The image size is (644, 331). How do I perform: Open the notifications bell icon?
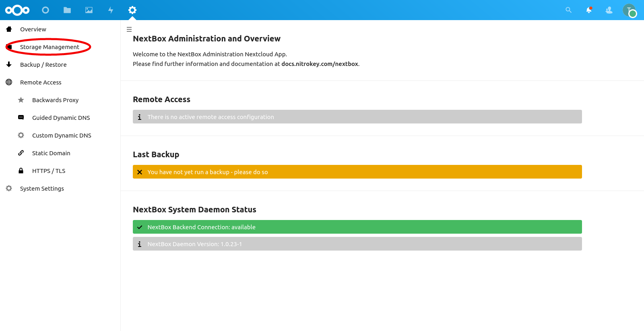coord(589,10)
